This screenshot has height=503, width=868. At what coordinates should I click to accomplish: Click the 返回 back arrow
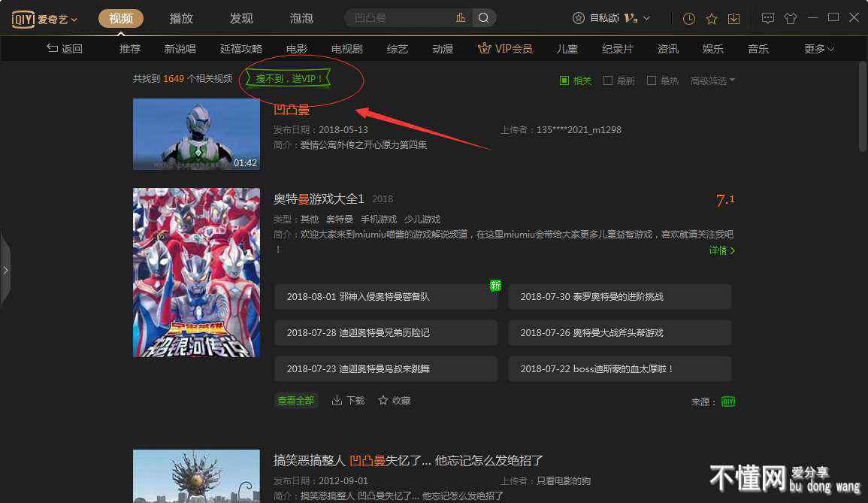(x=65, y=49)
